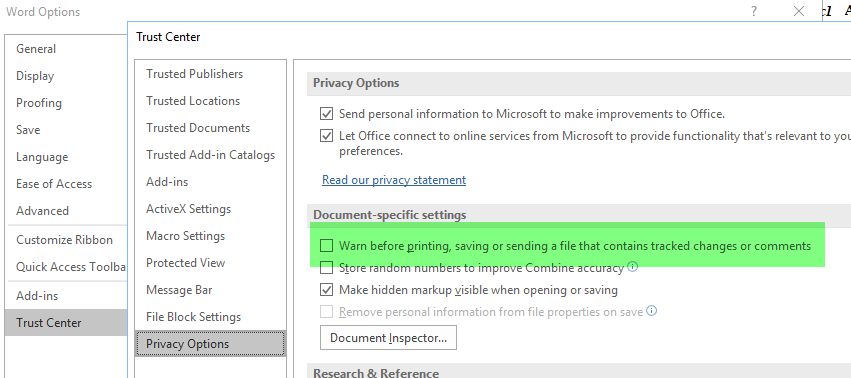Viewport: 851px width, 378px height.
Task: Select Privacy Options in Trust Center list
Action: tap(210, 344)
